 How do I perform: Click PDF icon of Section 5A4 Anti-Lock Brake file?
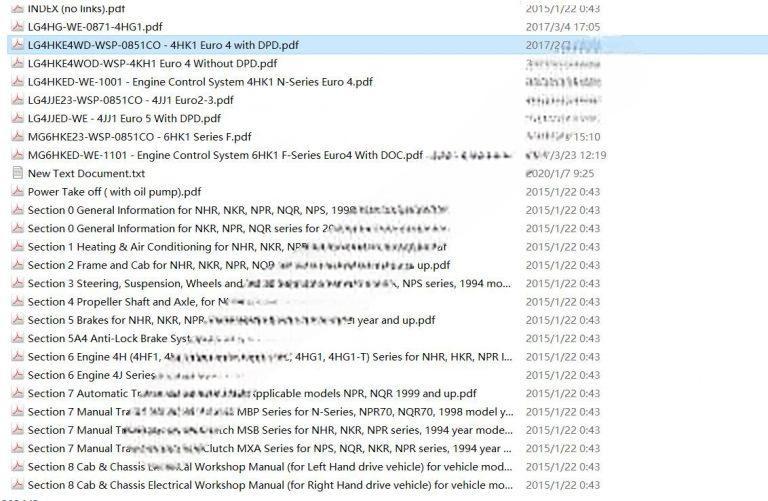click(x=18, y=338)
